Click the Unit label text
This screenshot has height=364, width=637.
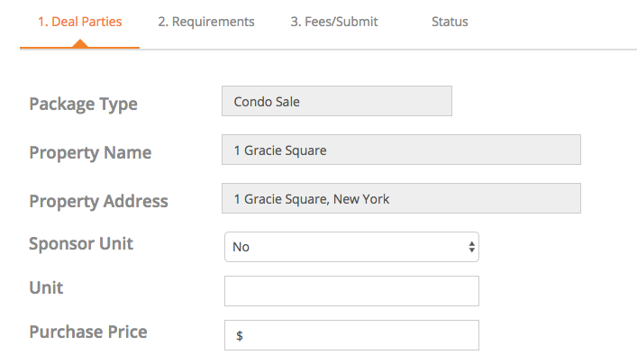click(46, 288)
